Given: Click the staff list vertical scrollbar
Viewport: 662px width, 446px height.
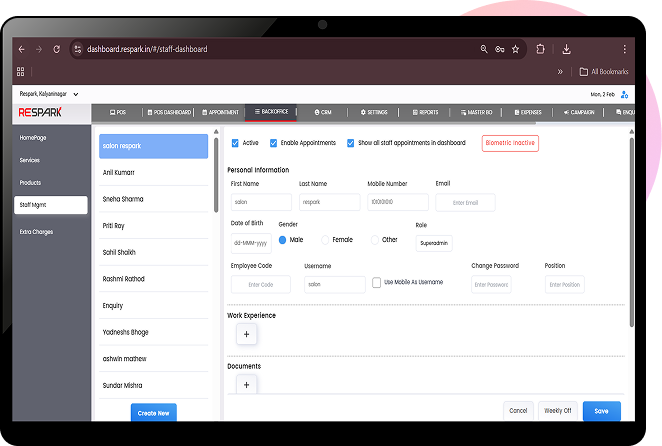Looking at the screenshot, I should (x=216, y=170).
